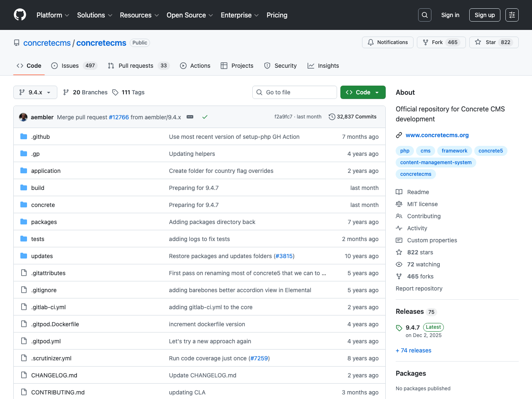Click the green check status icon on commit
Image resolution: width=532 pixels, height=399 pixels.
[x=204, y=117]
